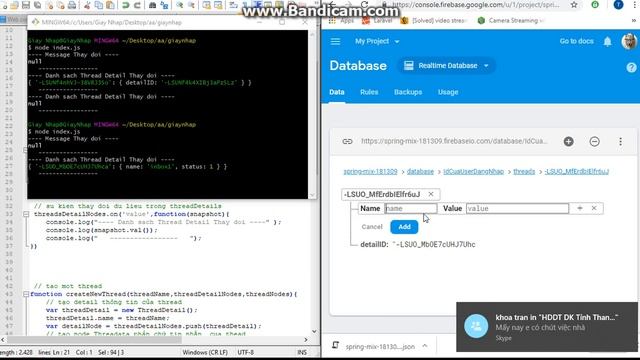Switch to the Usage tab
This screenshot has width=640, height=360.
pyautogui.click(x=448, y=92)
